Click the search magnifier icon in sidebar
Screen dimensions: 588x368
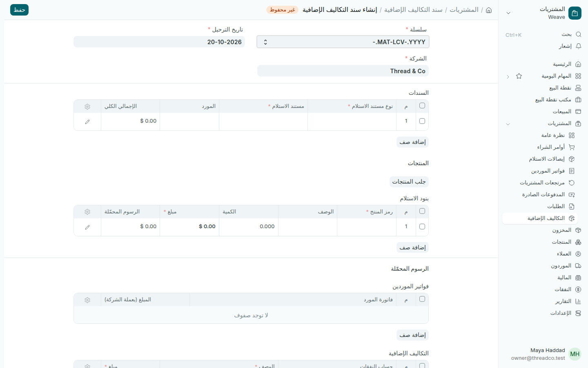[x=578, y=34]
